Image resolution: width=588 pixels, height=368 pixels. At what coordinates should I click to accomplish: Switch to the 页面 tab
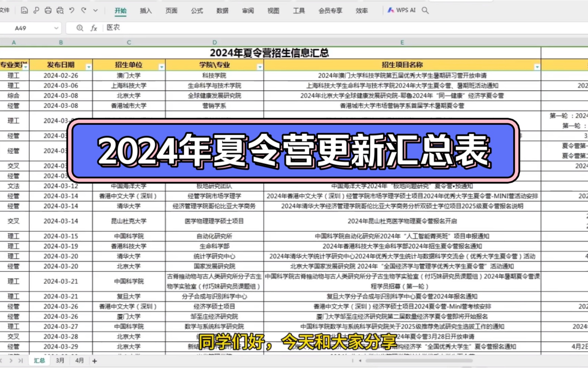(x=172, y=11)
